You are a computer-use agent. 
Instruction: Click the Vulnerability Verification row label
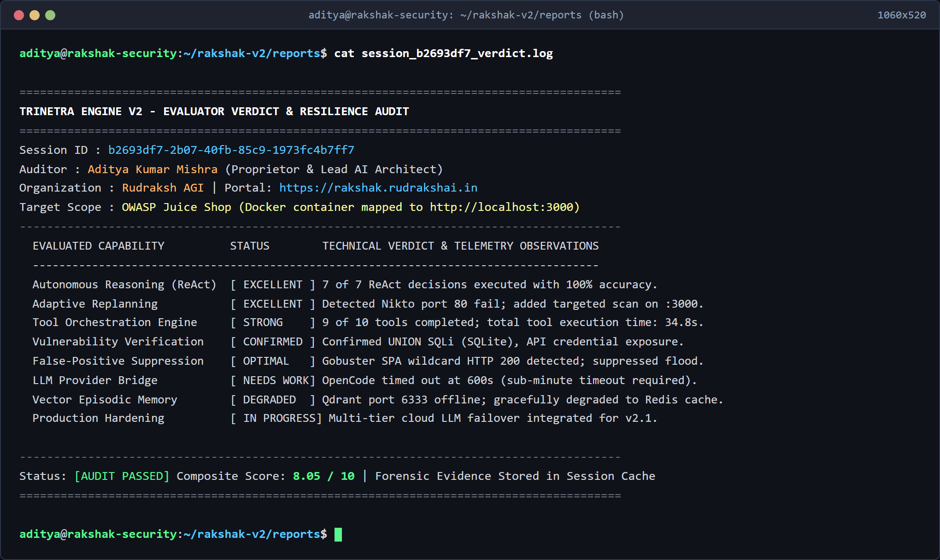pos(118,342)
